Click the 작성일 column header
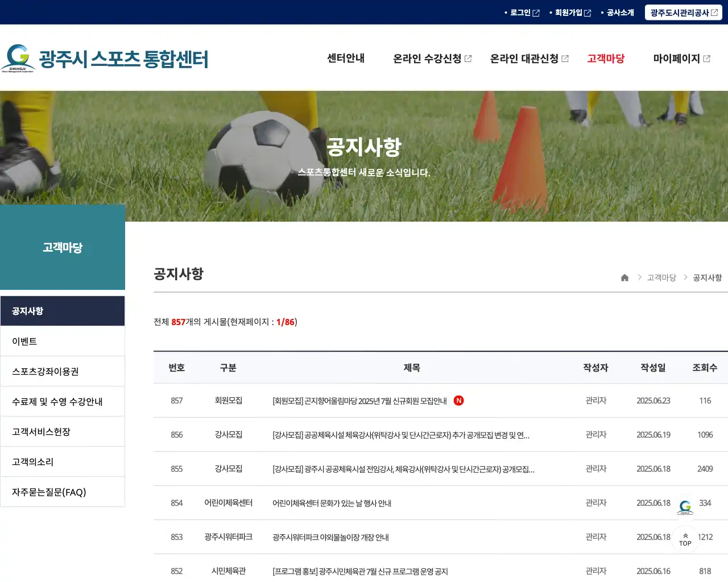Image resolution: width=728 pixels, height=582 pixels. point(653,368)
